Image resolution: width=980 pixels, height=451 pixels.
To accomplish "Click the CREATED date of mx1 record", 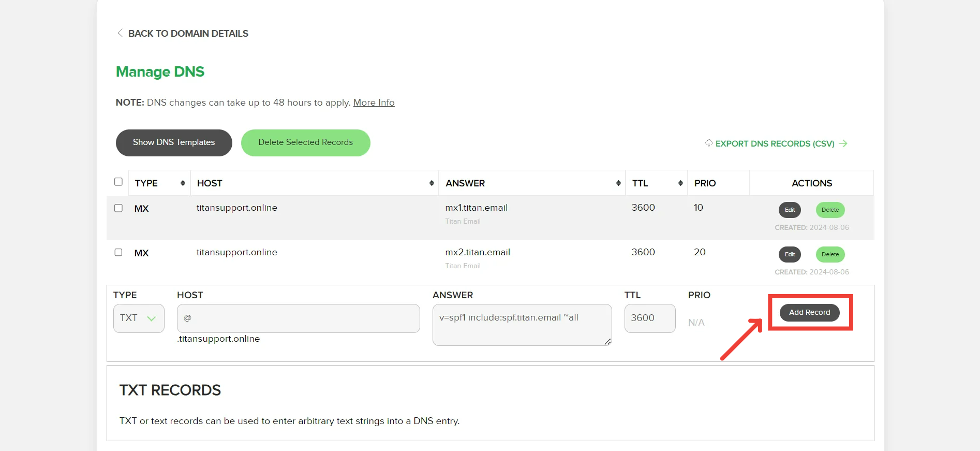I will (x=812, y=227).
